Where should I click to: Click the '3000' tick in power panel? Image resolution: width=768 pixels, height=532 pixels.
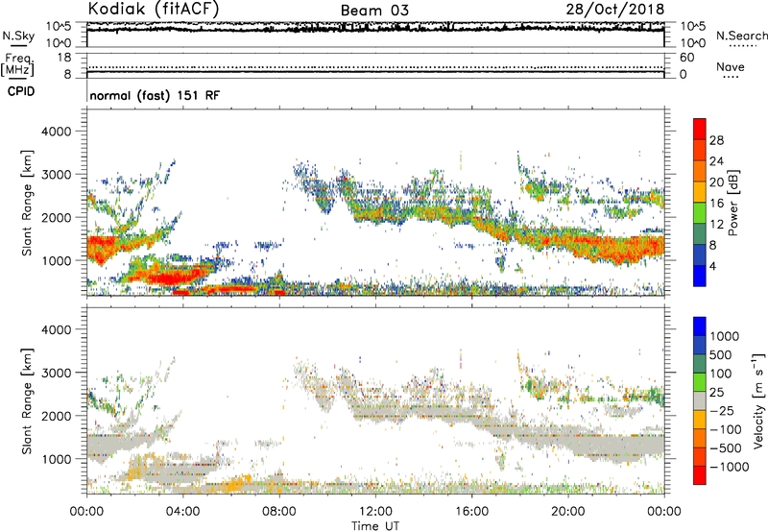[x=56, y=175]
